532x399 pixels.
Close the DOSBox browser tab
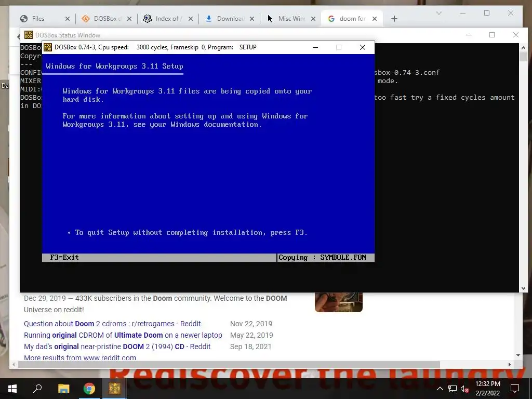point(129,19)
